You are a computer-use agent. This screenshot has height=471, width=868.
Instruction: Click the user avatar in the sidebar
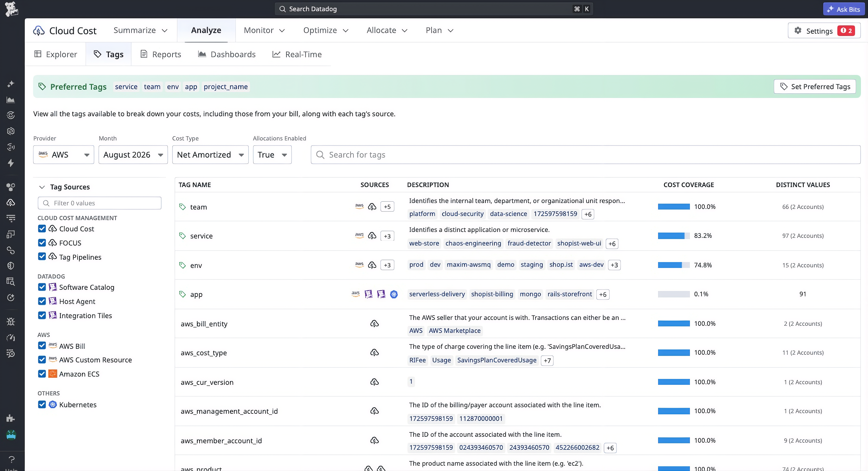pyautogui.click(x=11, y=435)
